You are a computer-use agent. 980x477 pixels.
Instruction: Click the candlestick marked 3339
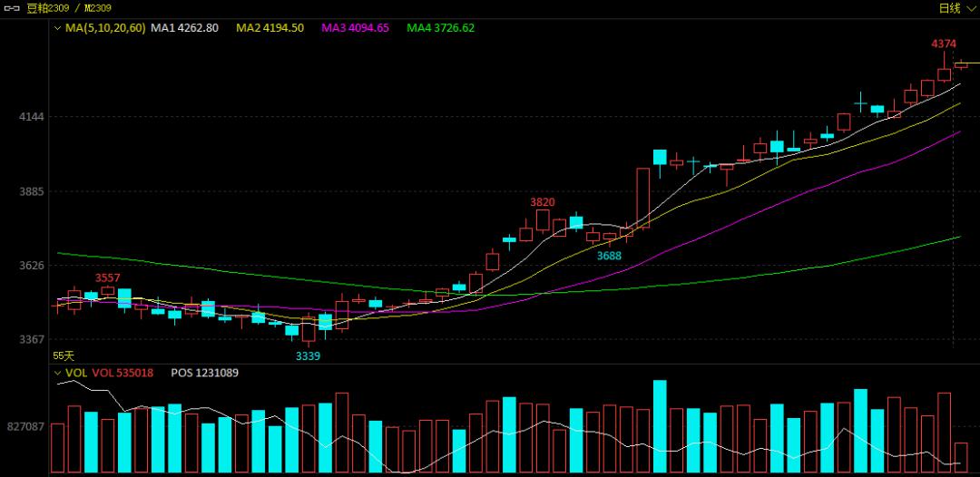[x=309, y=329]
